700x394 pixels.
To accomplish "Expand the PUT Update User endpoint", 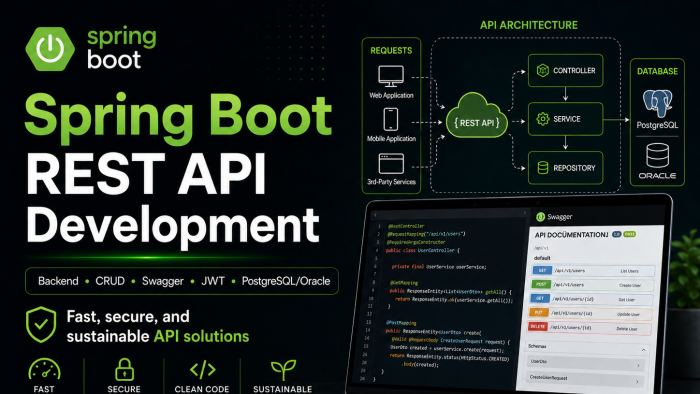I will tap(590, 314).
